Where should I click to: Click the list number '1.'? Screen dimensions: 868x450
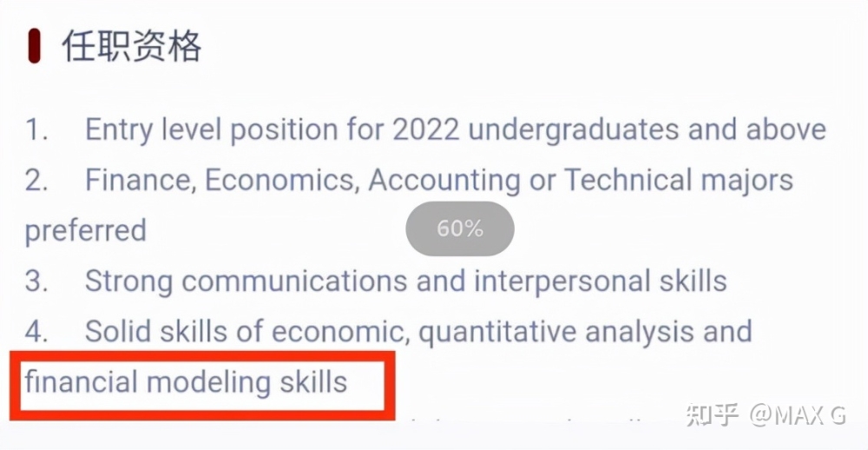[x=36, y=130]
